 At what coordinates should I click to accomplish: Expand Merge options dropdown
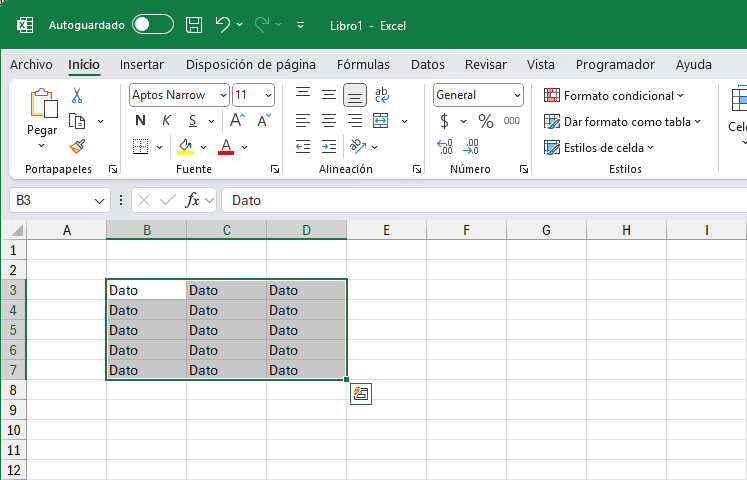click(x=404, y=121)
